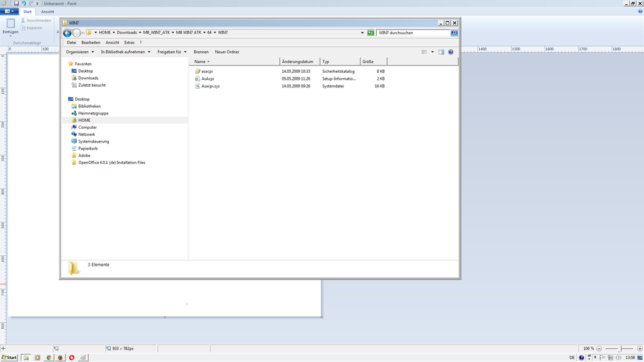Click the zoom out minus button in Paint
The height and width of the screenshot is (362, 644).
(599, 348)
